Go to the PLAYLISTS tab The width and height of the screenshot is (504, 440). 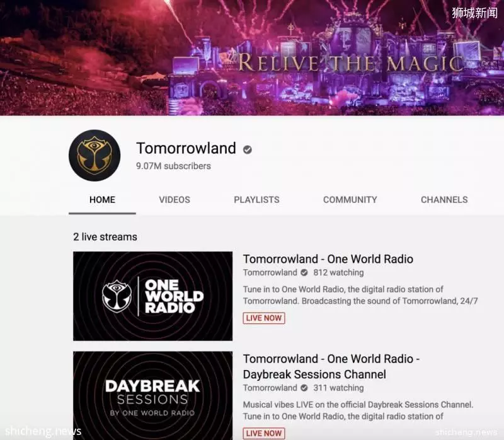pyautogui.click(x=256, y=200)
